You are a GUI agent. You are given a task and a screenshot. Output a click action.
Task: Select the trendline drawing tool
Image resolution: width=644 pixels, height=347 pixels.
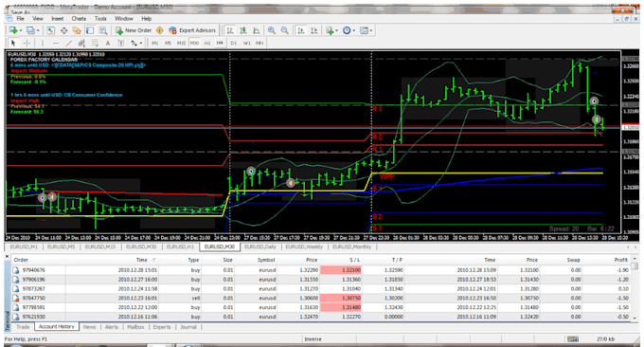tap(69, 43)
